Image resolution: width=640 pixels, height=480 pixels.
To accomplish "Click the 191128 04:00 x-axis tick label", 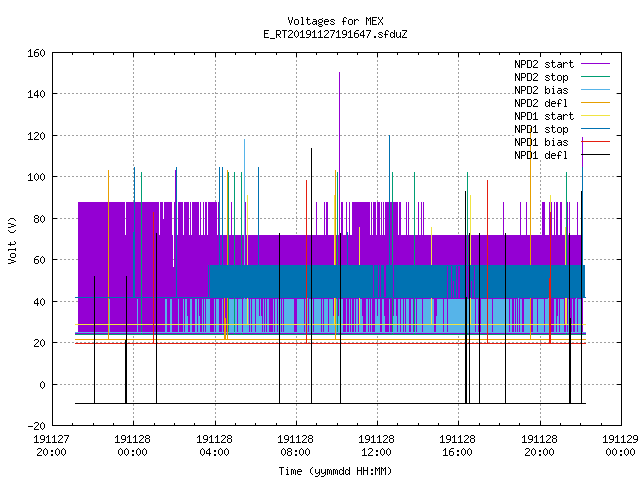I will (x=214, y=446).
